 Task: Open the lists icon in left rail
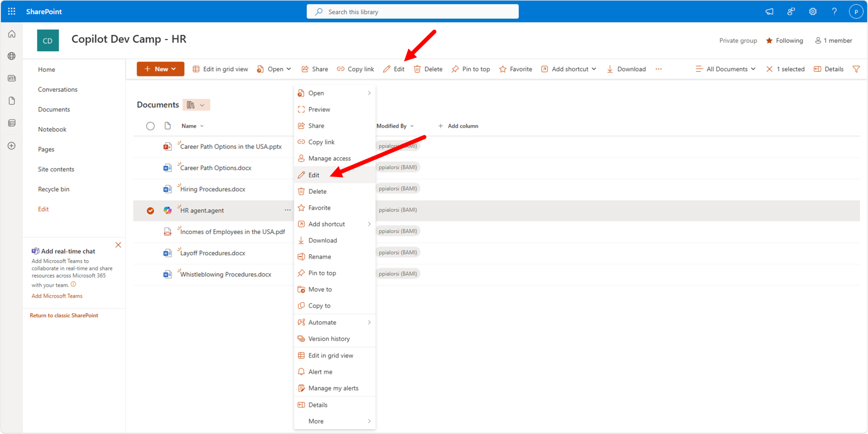(x=11, y=123)
